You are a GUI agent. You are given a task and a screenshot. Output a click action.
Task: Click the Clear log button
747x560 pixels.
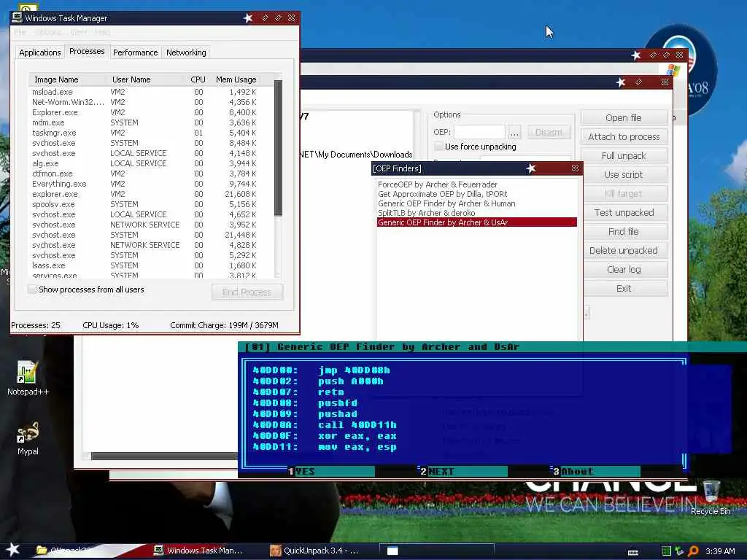pos(624,270)
